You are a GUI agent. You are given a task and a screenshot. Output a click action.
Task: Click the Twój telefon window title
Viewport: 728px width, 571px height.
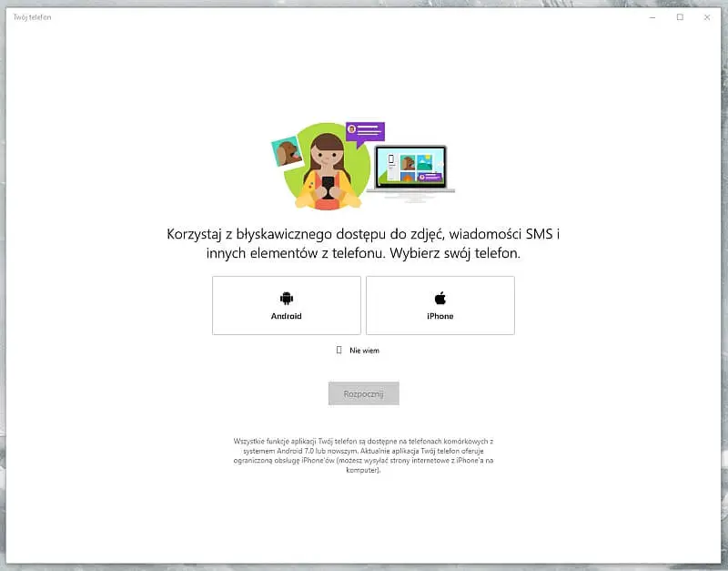tap(33, 17)
